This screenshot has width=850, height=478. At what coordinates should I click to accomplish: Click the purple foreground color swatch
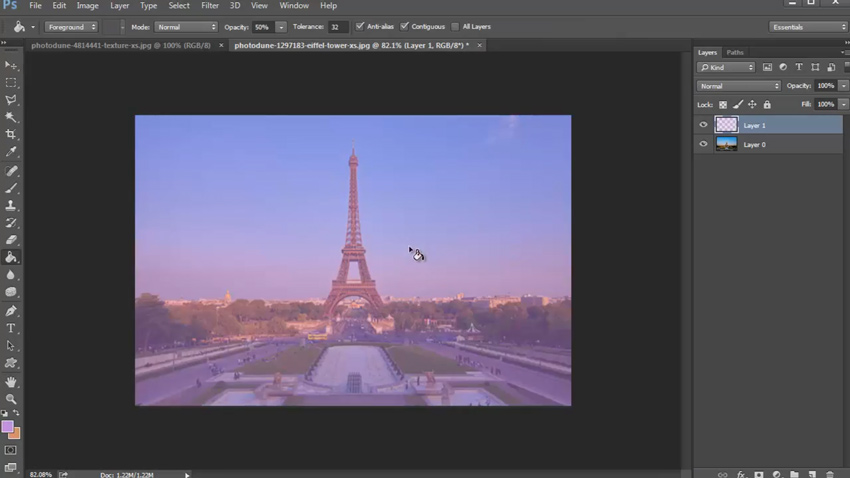[x=7, y=427]
